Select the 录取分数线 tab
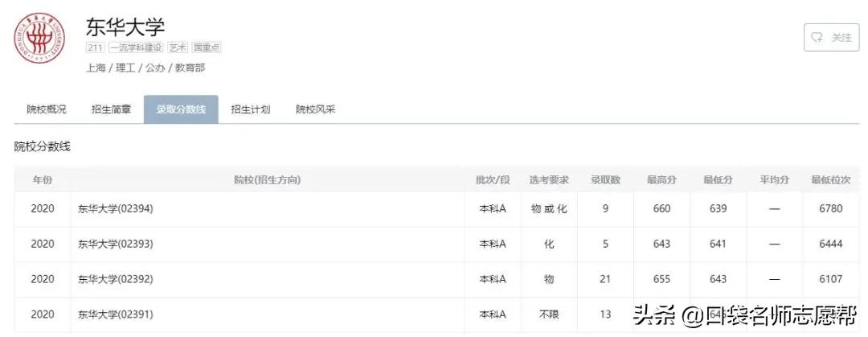 click(181, 109)
